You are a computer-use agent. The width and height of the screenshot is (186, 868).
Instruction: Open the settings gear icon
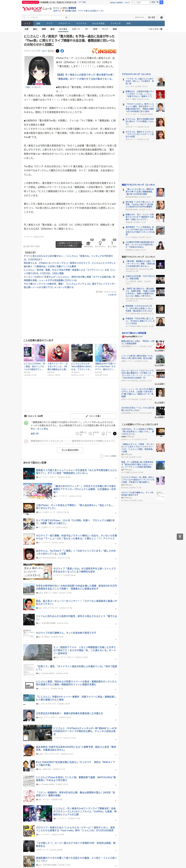coord(161,17)
